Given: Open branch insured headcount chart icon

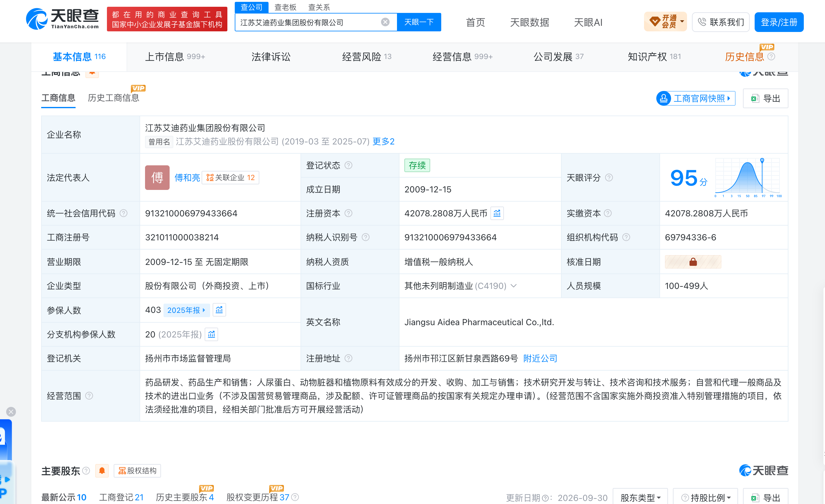Looking at the screenshot, I should point(211,334).
